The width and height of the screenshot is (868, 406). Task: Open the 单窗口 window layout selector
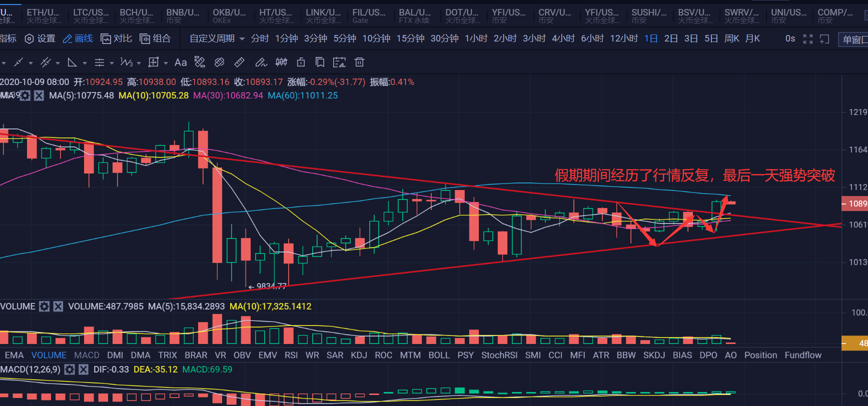click(x=853, y=39)
